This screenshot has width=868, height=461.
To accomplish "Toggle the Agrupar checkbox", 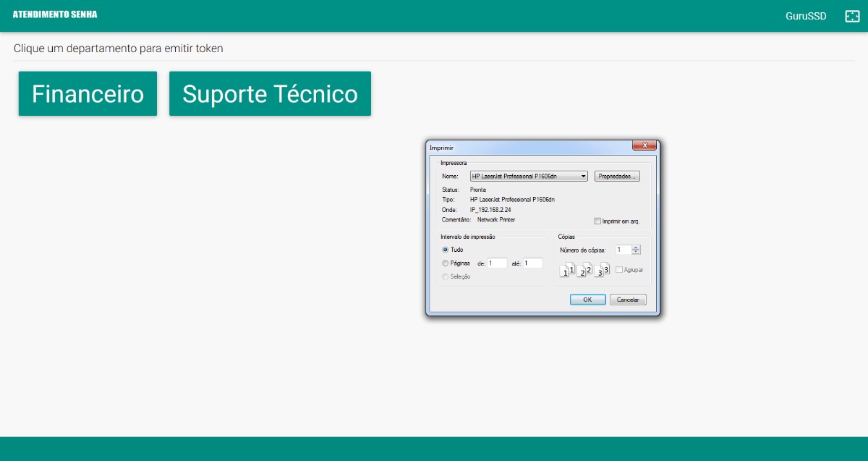I will [x=618, y=270].
